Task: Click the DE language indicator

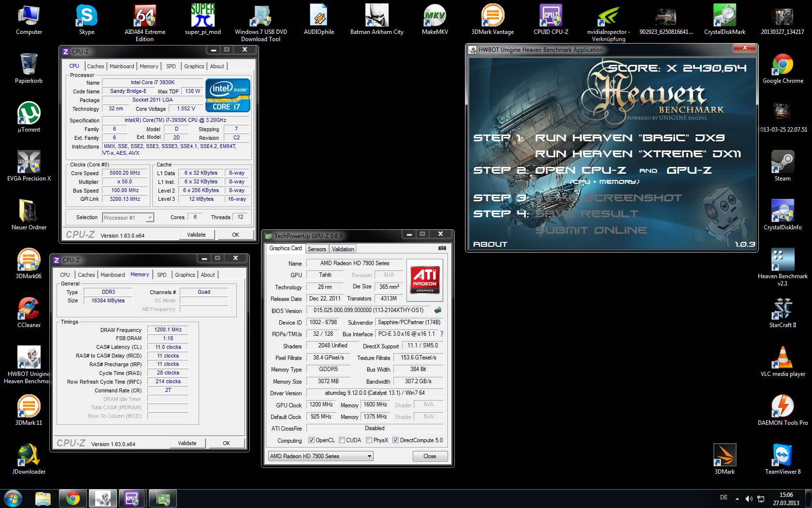Action: pos(724,497)
